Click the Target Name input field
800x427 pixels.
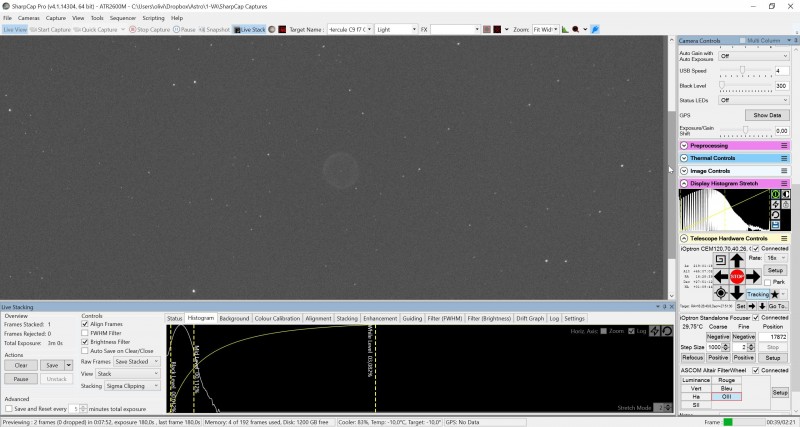(349, 30)
